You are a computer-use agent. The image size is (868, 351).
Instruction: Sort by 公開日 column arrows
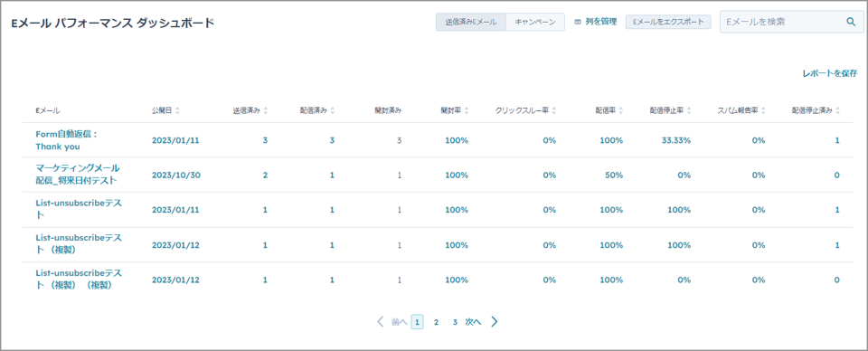(177, 110)
